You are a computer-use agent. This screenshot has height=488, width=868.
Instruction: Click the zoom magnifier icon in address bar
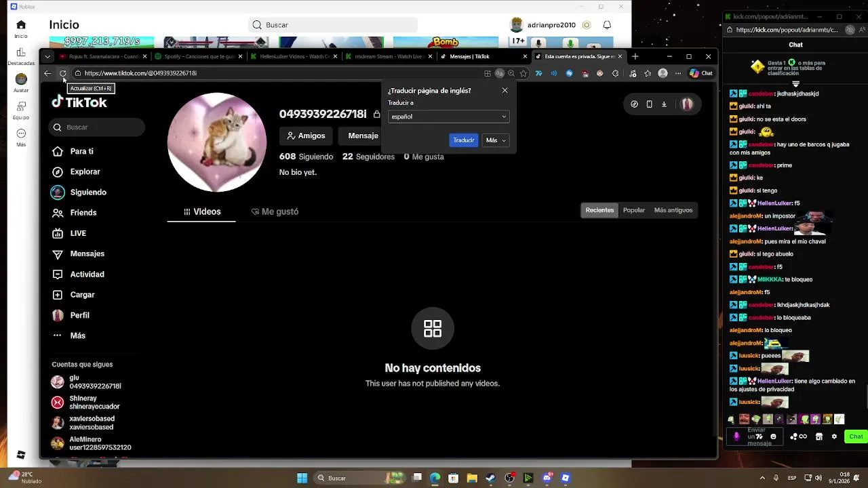511,73
